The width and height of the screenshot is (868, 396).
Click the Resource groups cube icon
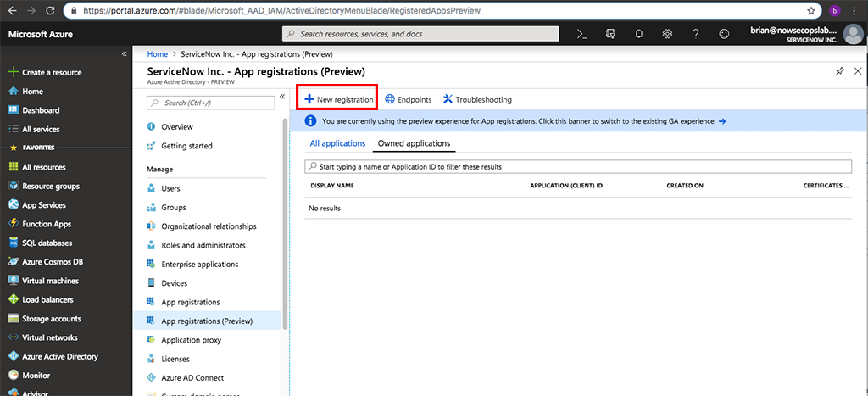coord(14,186)
